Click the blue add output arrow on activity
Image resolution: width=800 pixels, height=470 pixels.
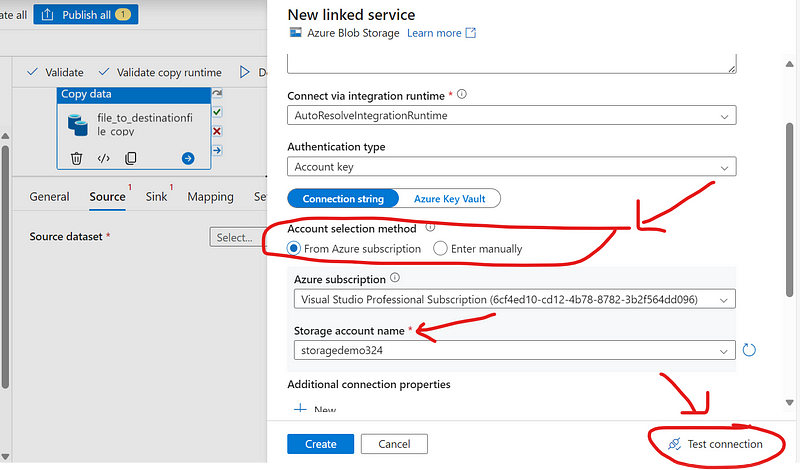point(188,158)
